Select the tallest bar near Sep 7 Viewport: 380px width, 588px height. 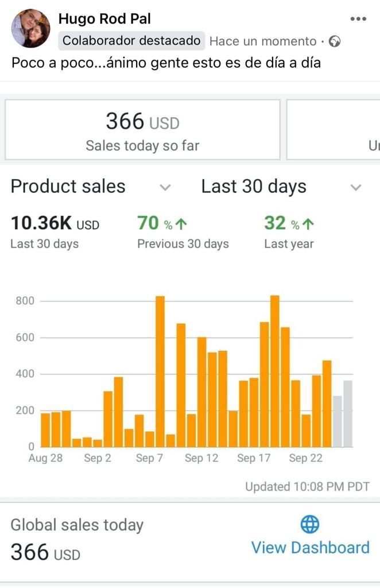pos(160,371)
